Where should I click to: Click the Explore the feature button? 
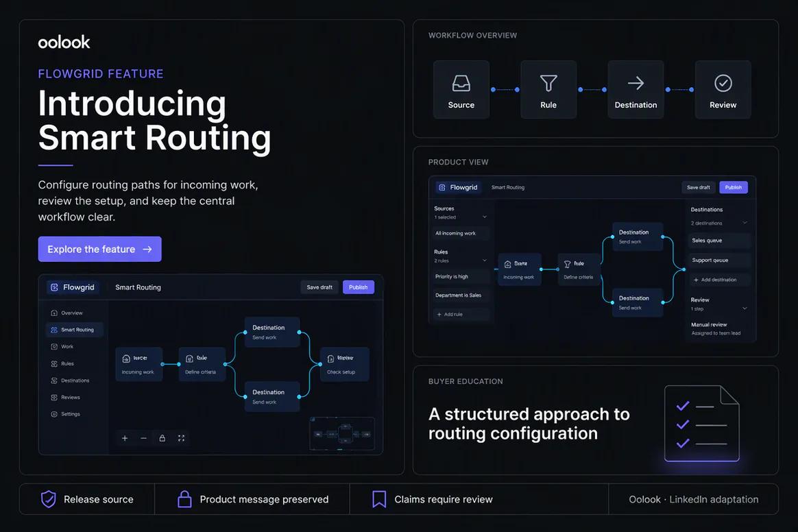pos(100,249)
